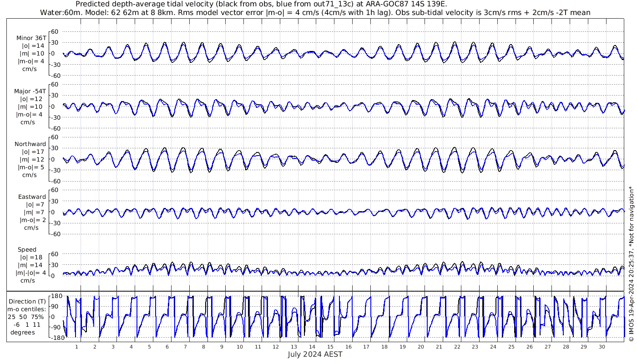The width and height of the screenshot is (637, 364).
Task: Click '|m-o|= 4' under the Minor 36T label
Action: coord(31,61)
